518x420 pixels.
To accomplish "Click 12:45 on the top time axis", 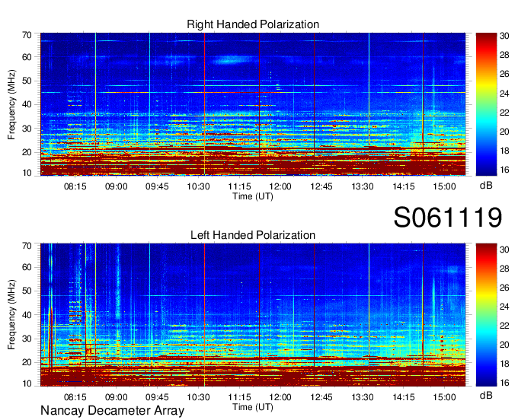I will (321, 186).
